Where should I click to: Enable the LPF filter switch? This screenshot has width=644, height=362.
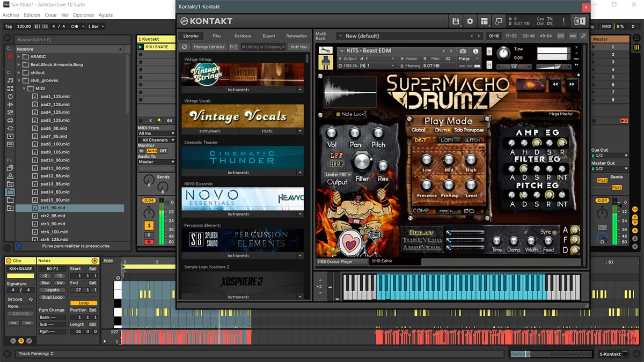(x=336, y=156)
